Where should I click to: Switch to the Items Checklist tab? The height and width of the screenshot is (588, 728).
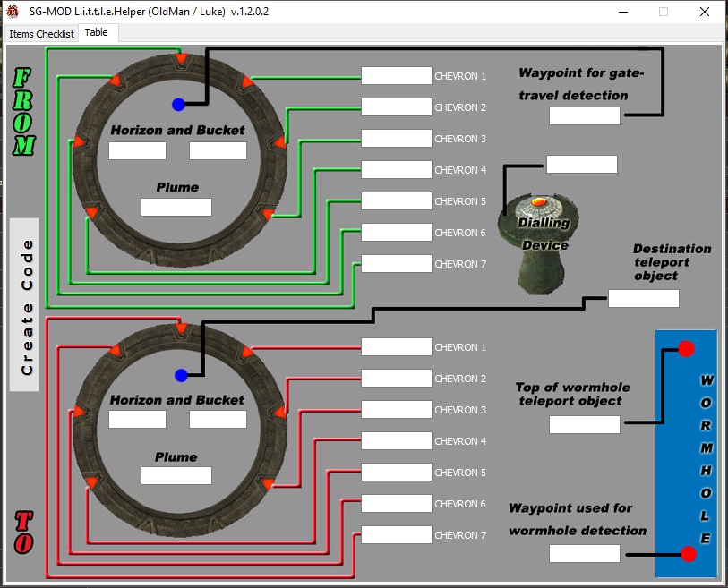tap(41, 34)
